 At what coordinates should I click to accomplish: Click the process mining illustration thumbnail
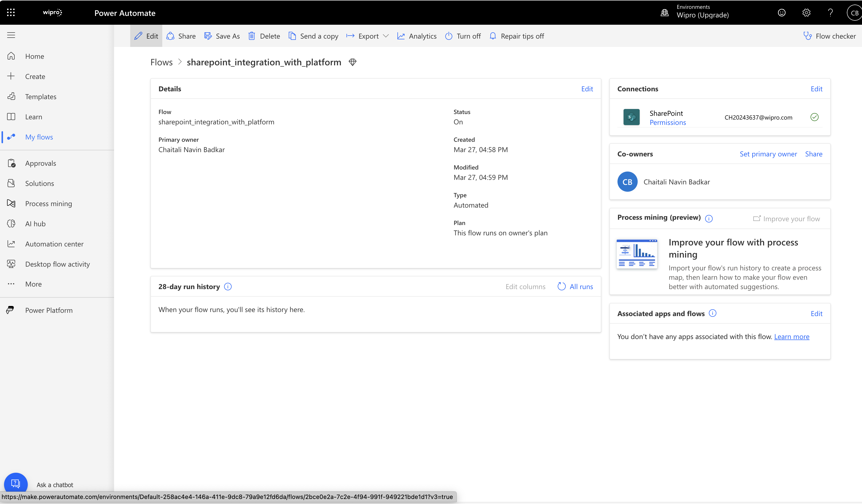click(x=637, y=254)
